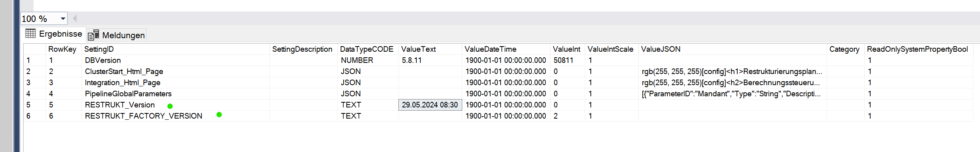Click the Meldungen messages icon

coord(93,35)
